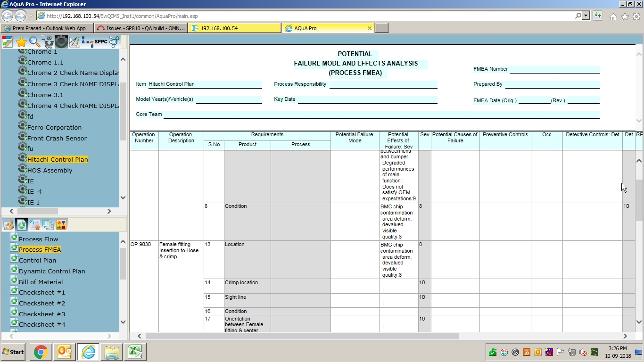Screen dimensions: 644x362
Task: Open the address bar search dropdown arrow
Action: [x=586, y=16]
